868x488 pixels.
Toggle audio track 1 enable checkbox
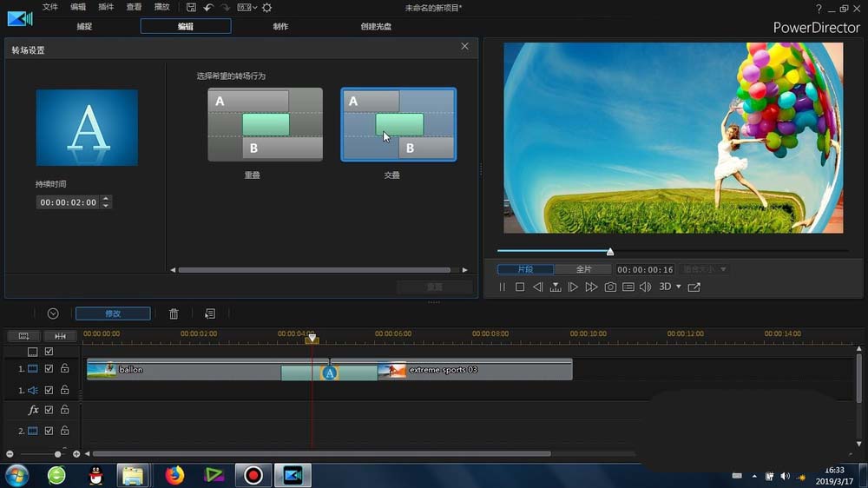(49, 390)
